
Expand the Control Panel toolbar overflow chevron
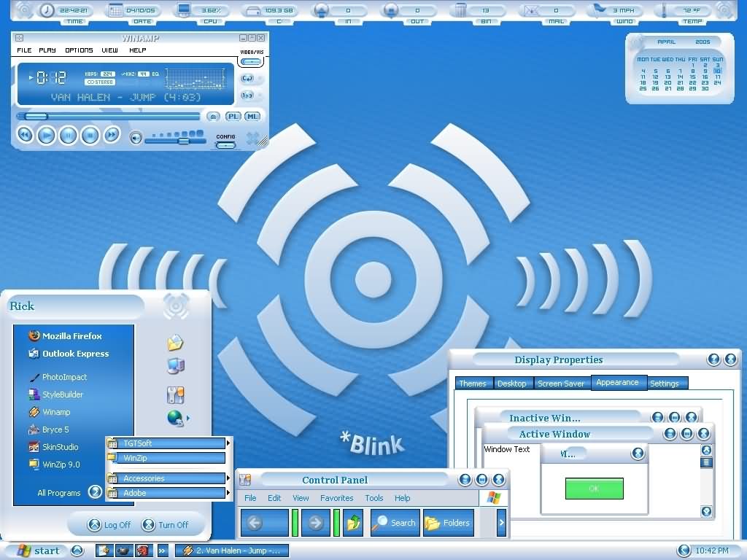[501, 523]
